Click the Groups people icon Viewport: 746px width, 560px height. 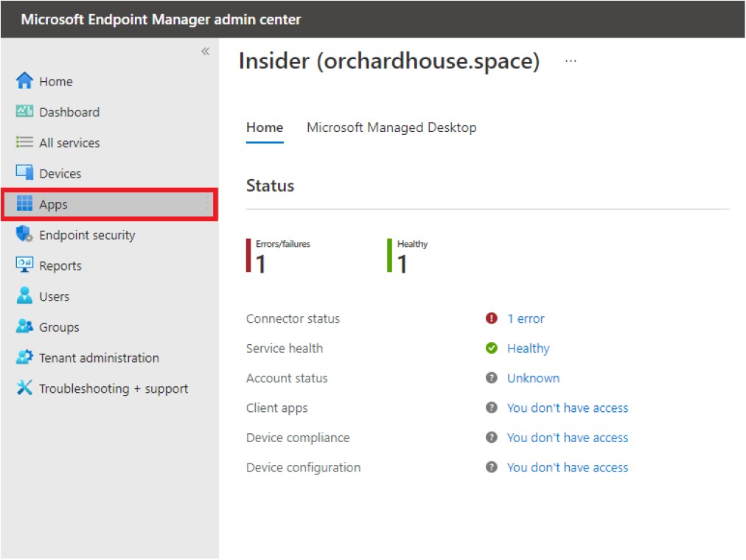[25, 327]
